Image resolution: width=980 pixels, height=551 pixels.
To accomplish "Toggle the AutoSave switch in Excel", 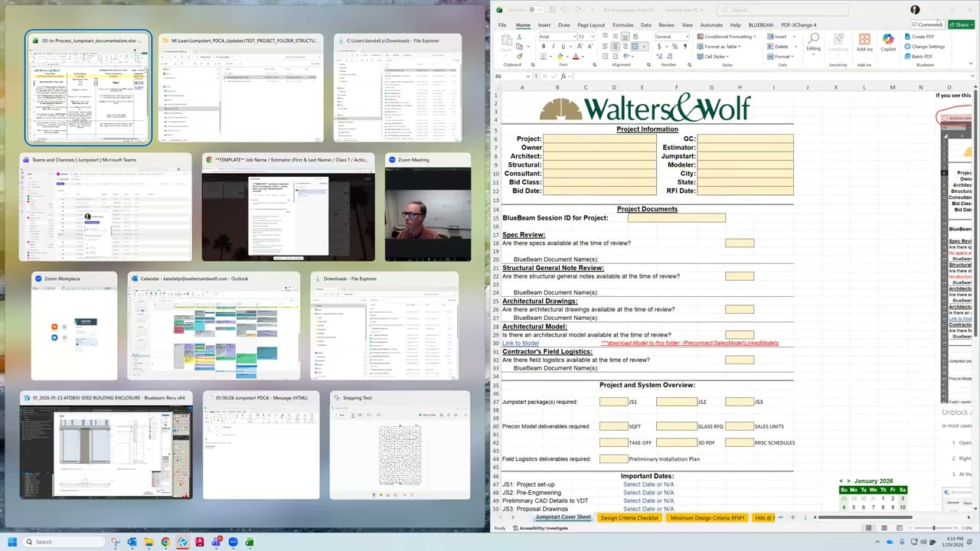I will coord(535,10).
